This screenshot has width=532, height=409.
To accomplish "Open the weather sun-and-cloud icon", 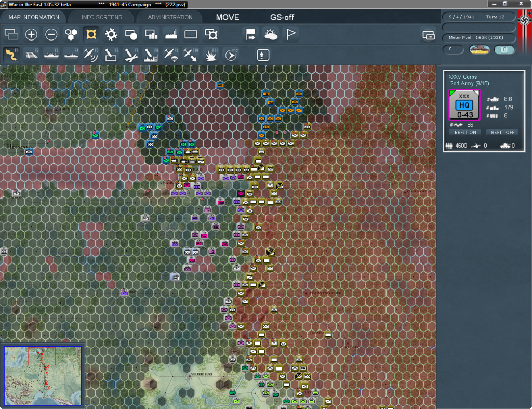I will tap(271, 34).
